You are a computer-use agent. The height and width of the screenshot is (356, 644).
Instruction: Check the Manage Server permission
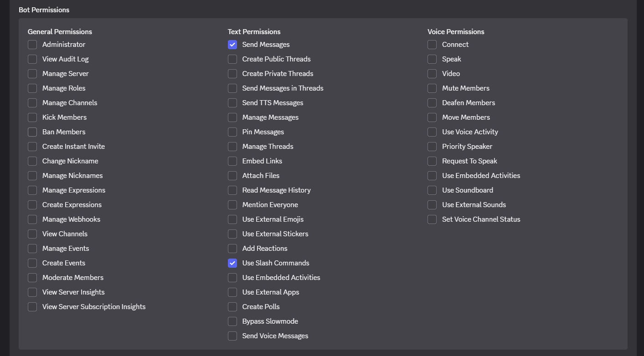[x=32, y=73]
